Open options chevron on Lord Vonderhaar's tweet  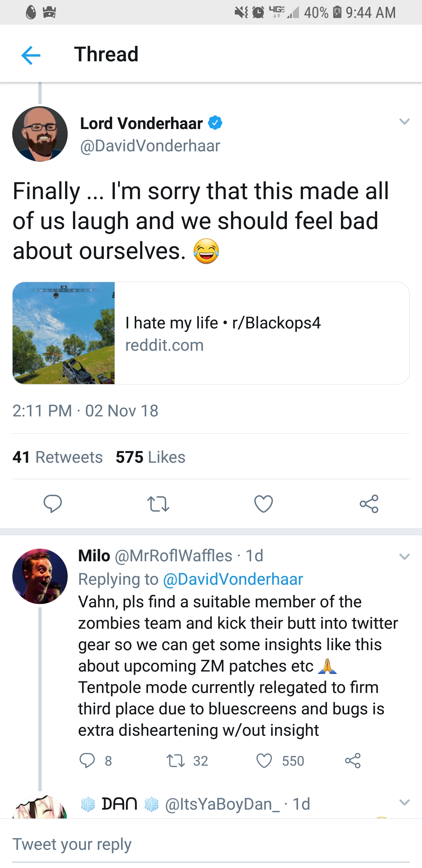coord(404,121)
